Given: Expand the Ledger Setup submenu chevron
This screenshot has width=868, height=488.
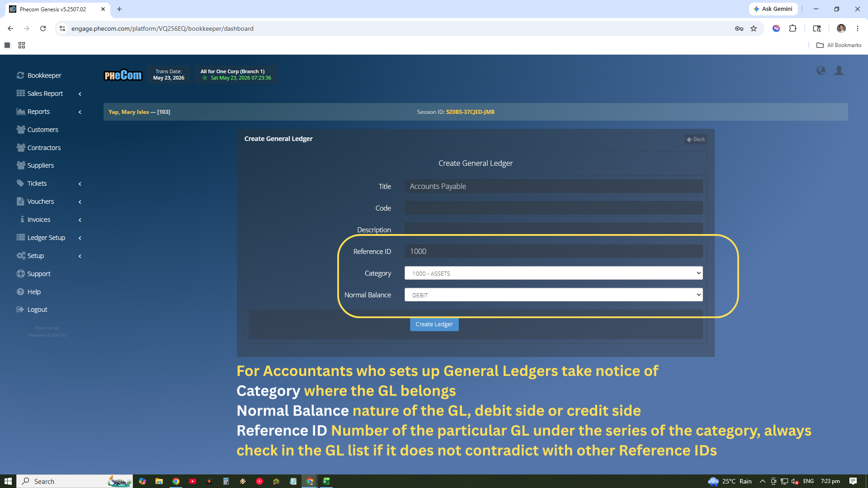Looking at the screenshot, I should (x=80, y=238).
